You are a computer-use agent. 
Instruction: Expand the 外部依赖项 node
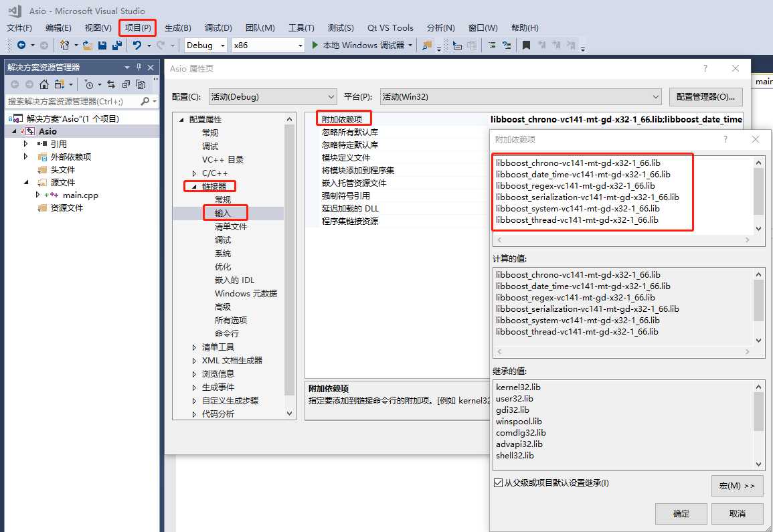[25, 157]
